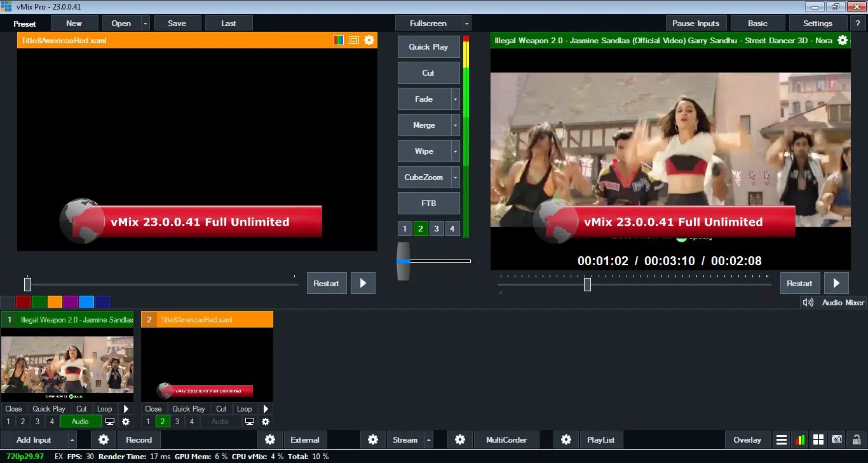Restart the Output video

(x=799, y=283)
